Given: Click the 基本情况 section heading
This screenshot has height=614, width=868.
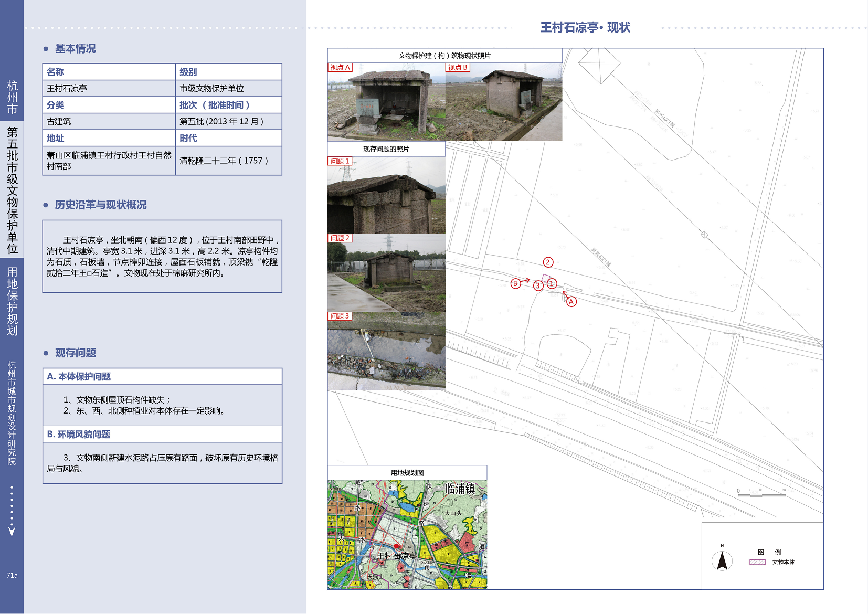Looking at the screenshot, I should [x=76, y=49].
